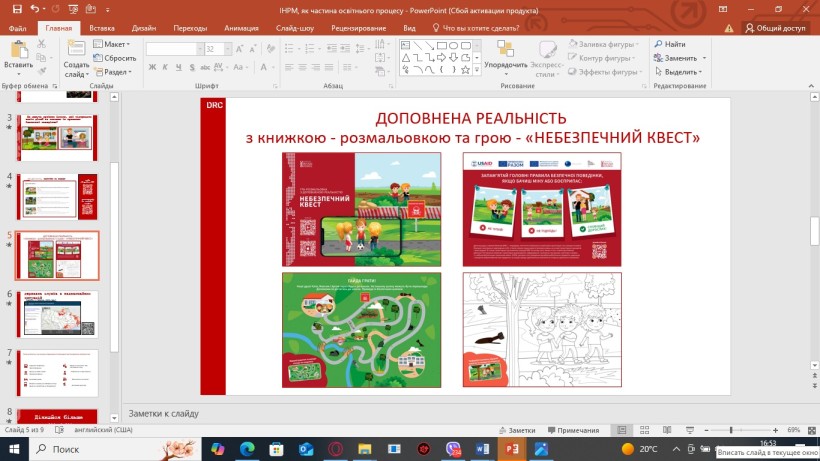Toggle Italic (К) formatting
This screenshot has height=461, width=820.
pyautogui.click(x=165, y=67)
